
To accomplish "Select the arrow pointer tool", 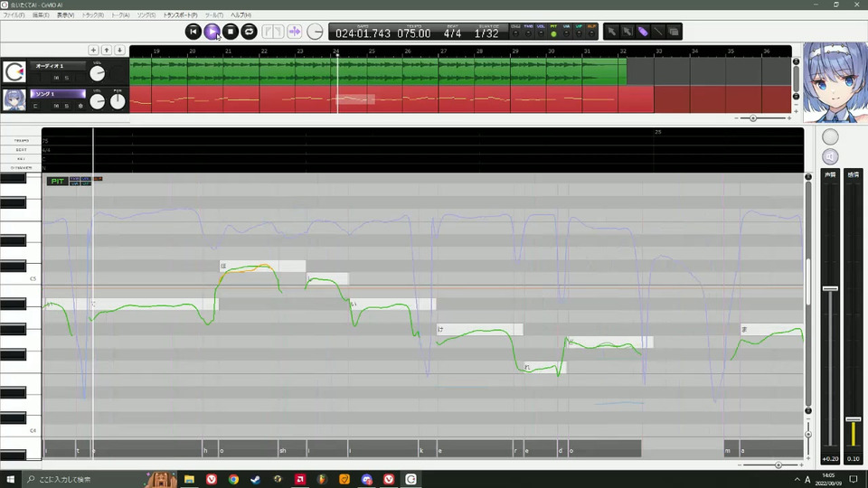I will [x=611, y=32].
